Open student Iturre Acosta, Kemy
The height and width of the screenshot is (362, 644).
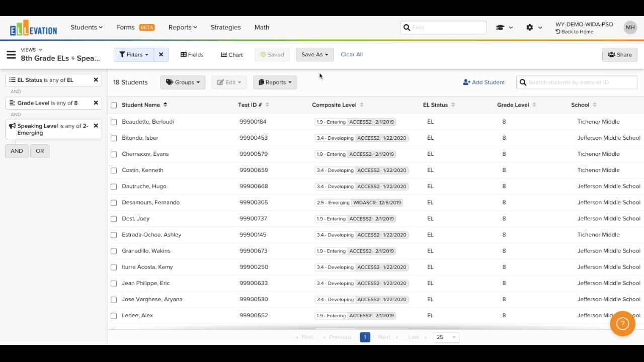(147, 267)
